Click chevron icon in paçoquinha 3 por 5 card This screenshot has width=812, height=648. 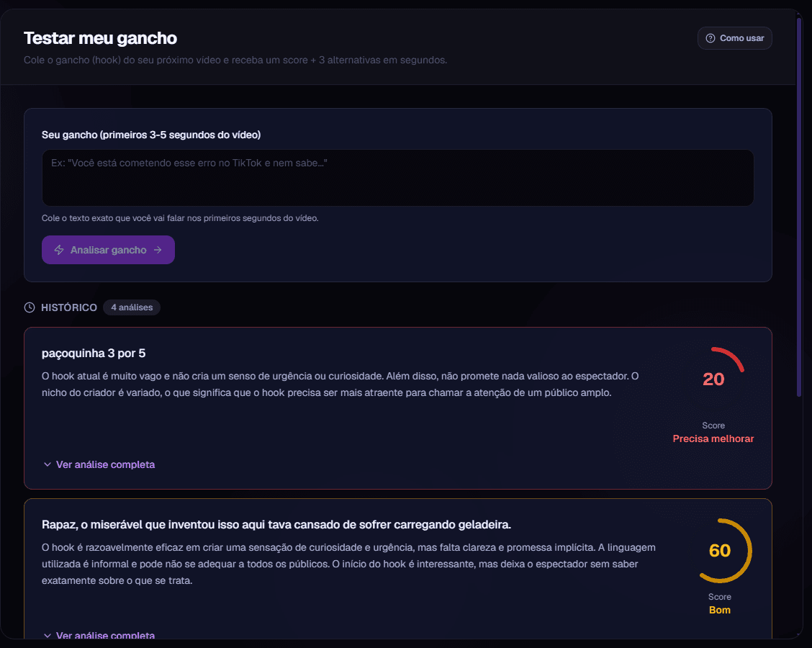[x=48, y=464]
